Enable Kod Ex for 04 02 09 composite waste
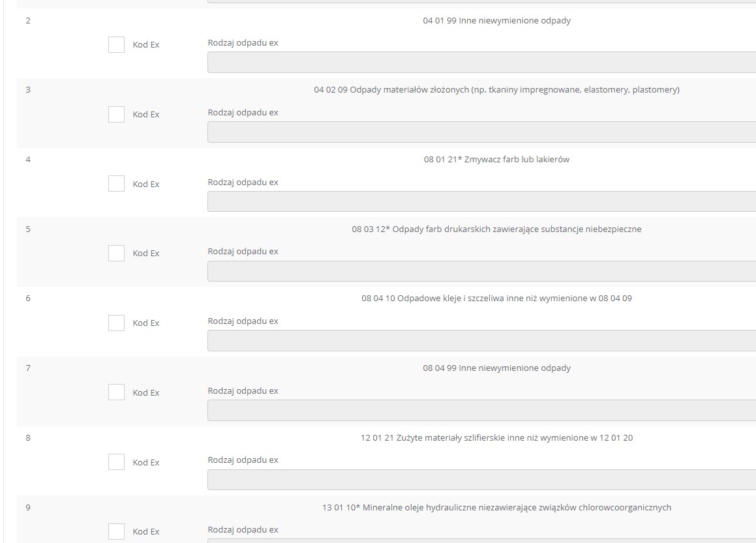 pos(116,115)
